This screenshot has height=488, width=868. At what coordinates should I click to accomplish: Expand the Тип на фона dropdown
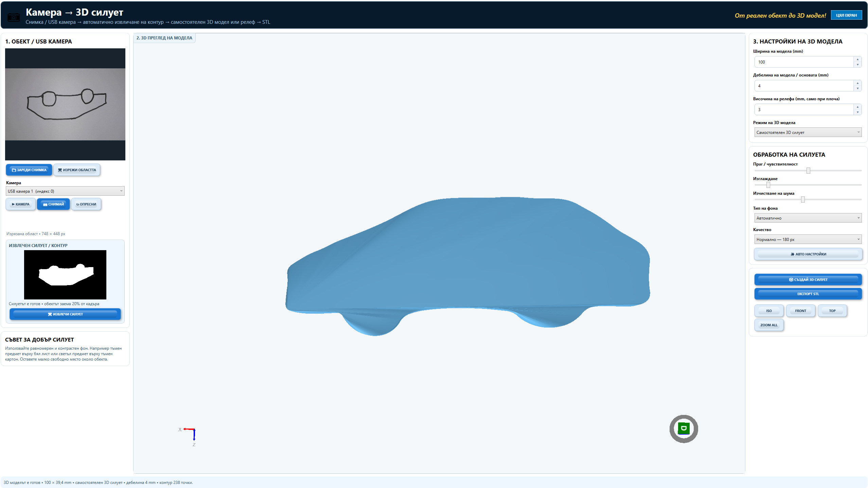[808, 218]
